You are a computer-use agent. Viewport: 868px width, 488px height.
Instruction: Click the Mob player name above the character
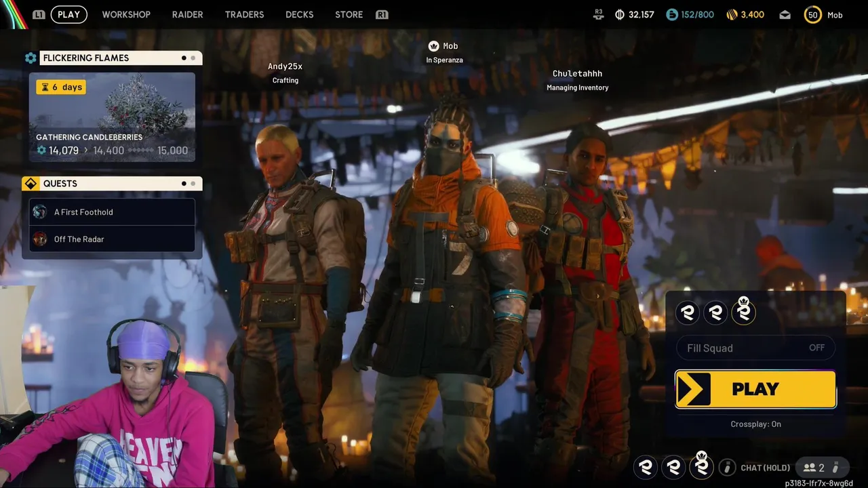coord(450,46)
